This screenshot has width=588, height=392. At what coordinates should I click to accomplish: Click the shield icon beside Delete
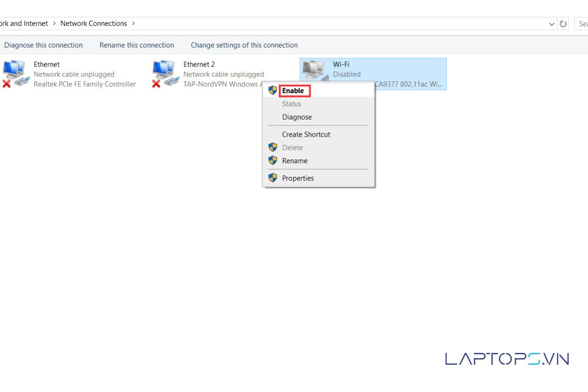click(273, 147)
